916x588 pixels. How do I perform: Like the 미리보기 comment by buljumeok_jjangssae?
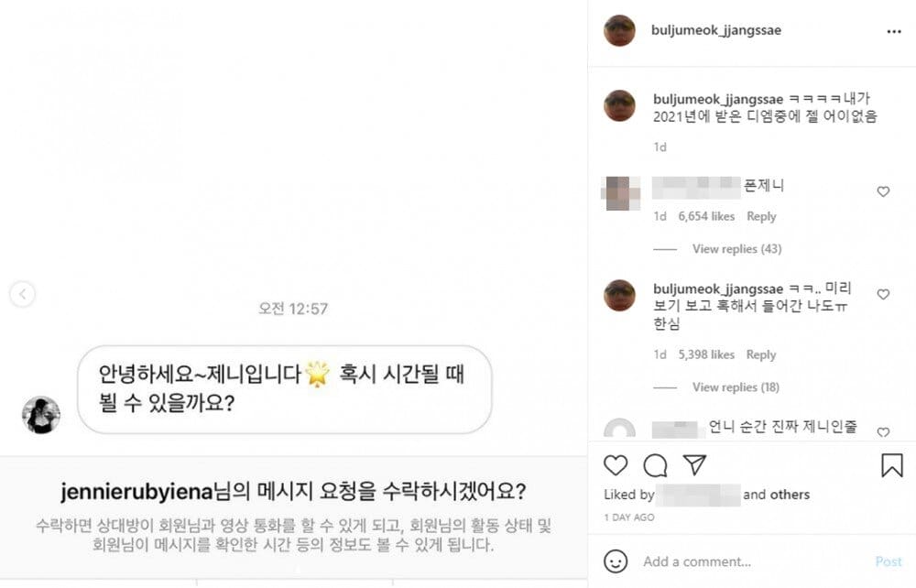[x=883, y=295]
